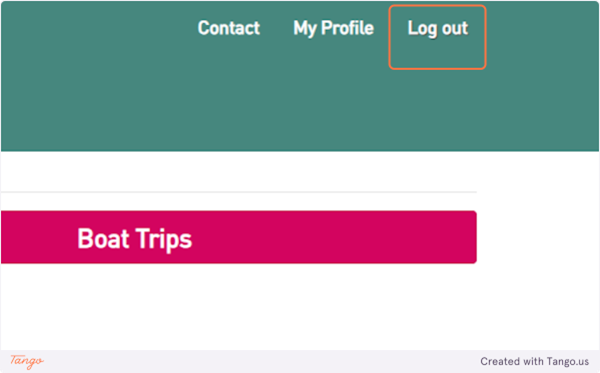Click the grey footer bar between logo and credit
This screenshot has width=600, height=373.
click(260, 362)
